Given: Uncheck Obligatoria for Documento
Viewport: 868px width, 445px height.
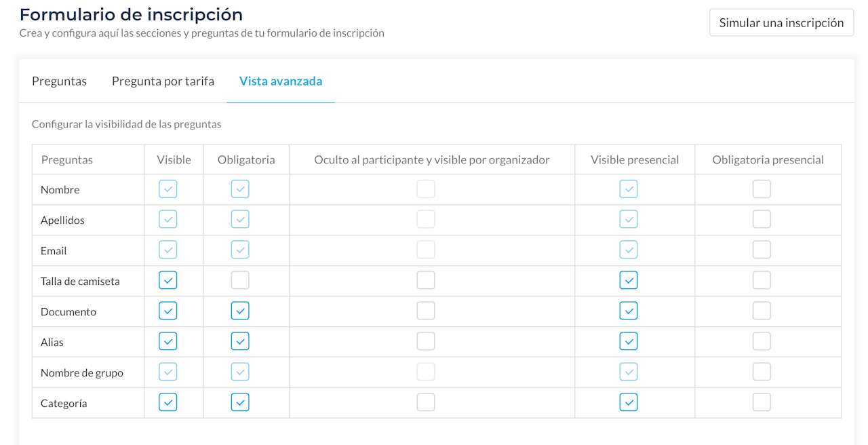Looking at the screenshot, I should click(x=240, y=311).
